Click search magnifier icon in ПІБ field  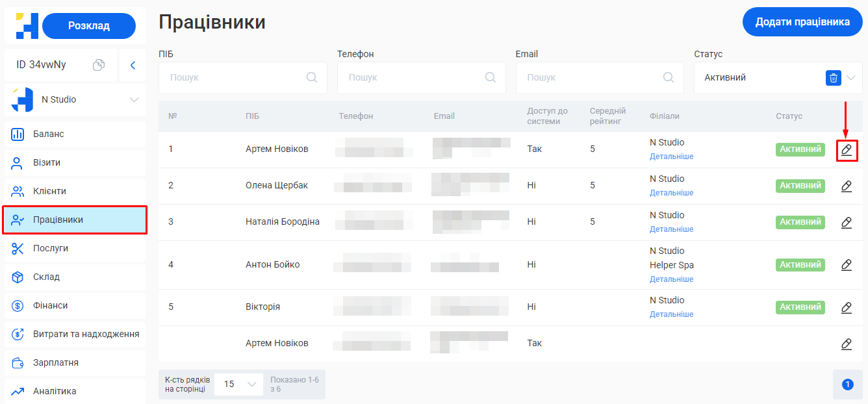[x=312, y=77]
